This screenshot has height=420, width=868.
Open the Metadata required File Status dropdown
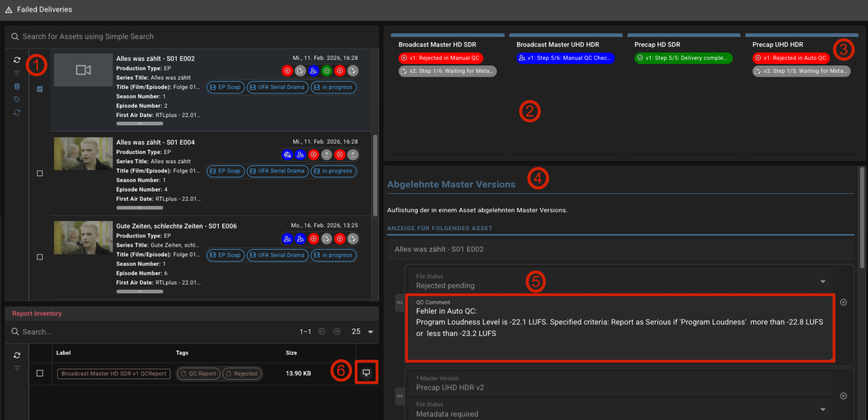822,409
